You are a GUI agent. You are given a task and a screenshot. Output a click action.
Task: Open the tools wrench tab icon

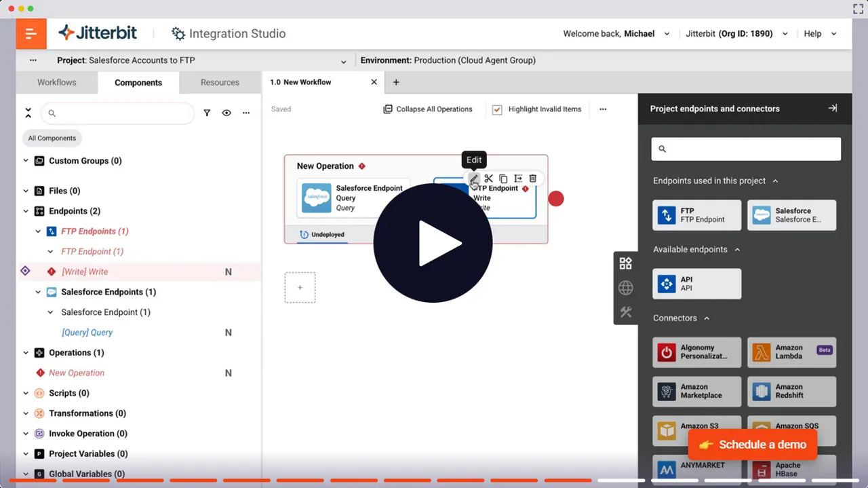[626, 312]
